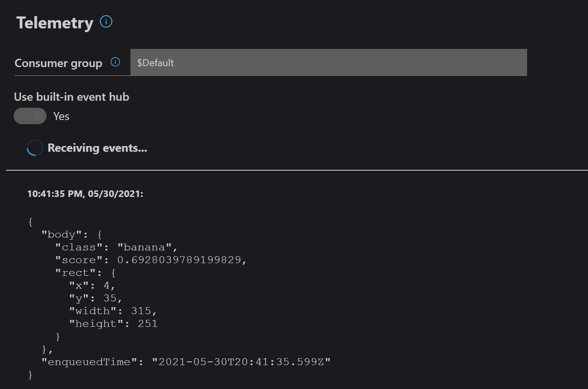This screenshot has height=389, width=588.
Task: Click the score value 0.6928039789199829
Action: [179, 260]
